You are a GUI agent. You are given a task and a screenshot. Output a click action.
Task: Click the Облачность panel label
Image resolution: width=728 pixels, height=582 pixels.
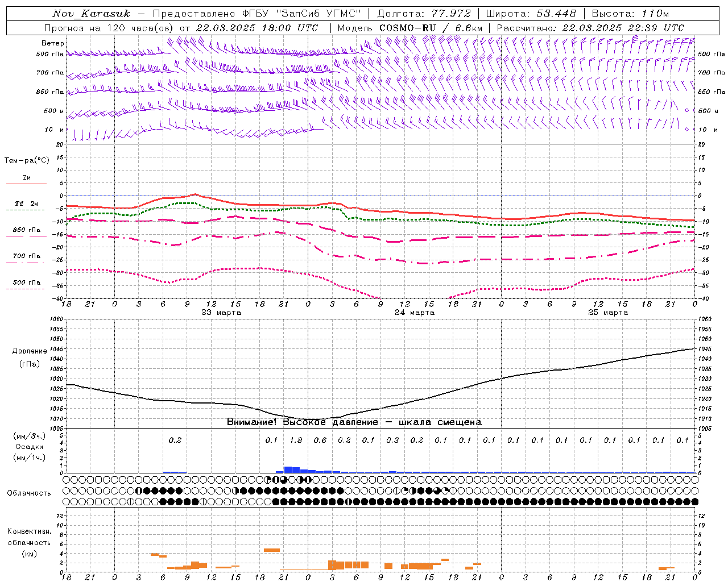point(29,493)
